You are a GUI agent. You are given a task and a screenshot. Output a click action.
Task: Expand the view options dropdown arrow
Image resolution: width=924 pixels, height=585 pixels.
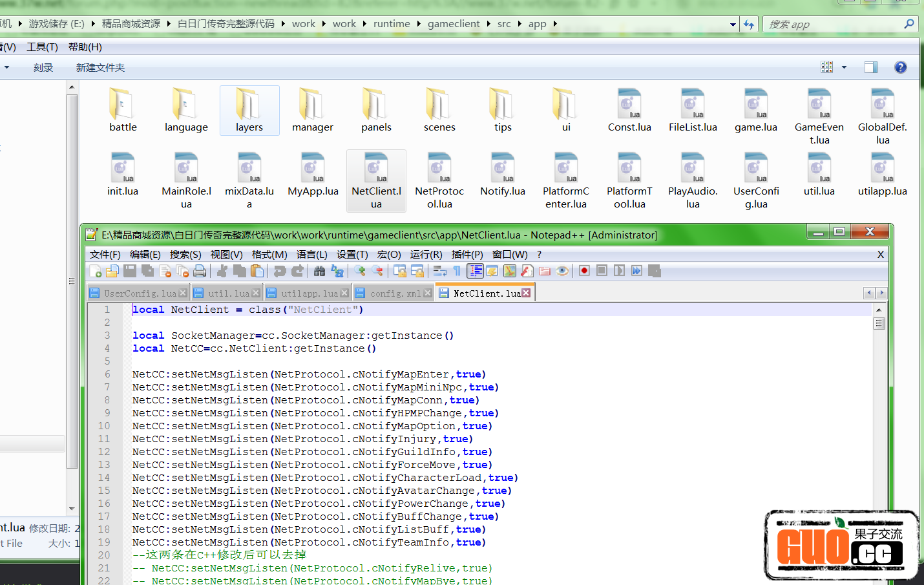[x=844, y=67]
